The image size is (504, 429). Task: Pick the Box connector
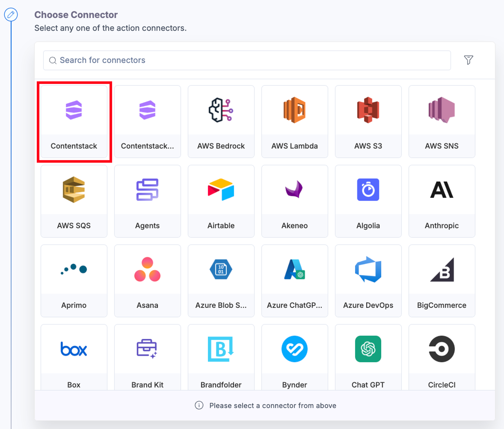pos(74,357)
